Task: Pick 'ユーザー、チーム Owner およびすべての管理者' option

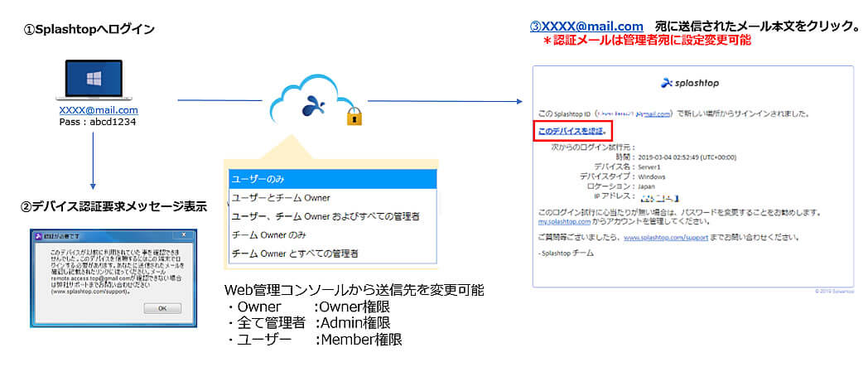Action: (x=332, y=216)
